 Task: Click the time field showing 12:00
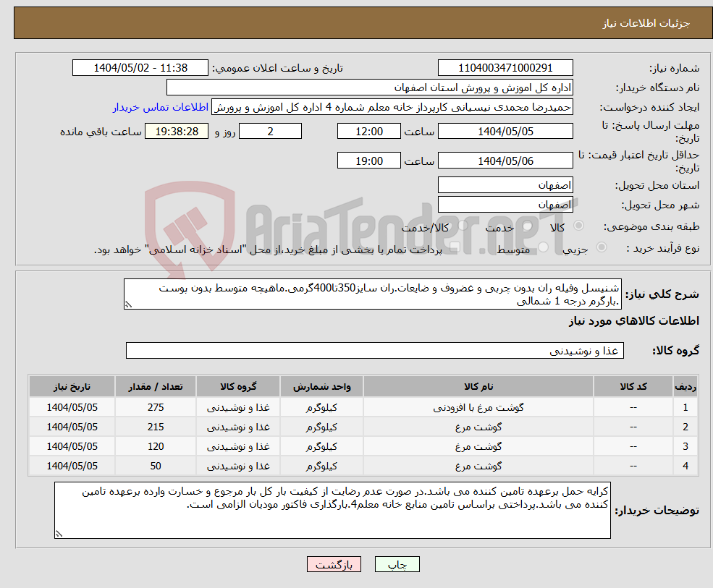369,131
